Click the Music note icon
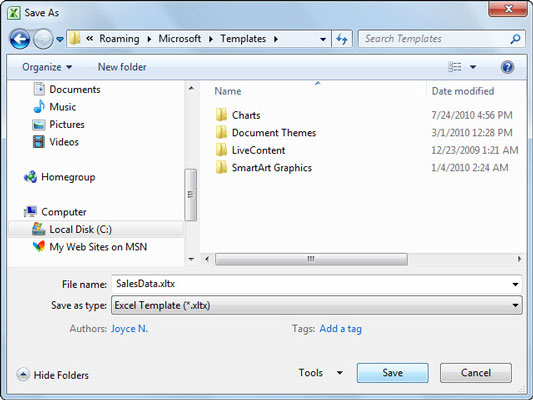 click(39, 106)
